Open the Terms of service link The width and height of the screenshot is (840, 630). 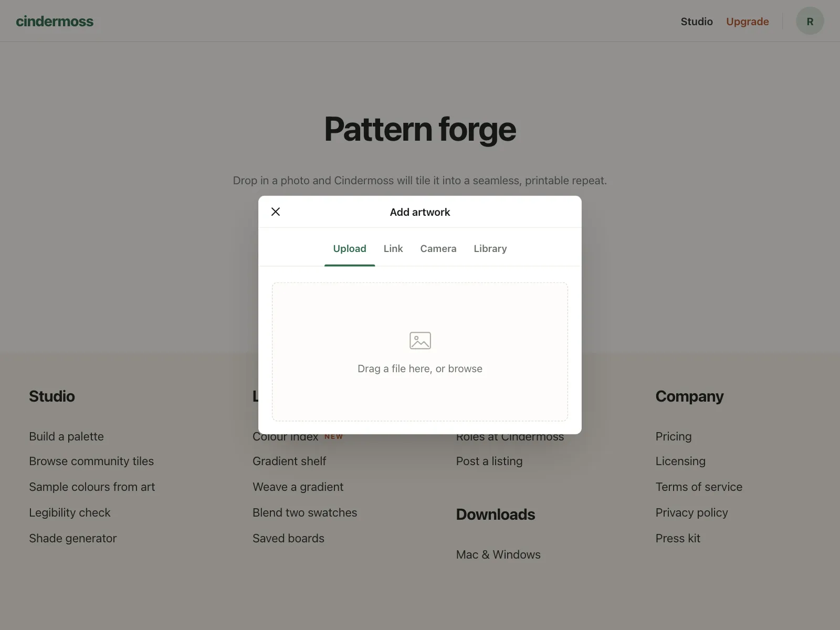click(699, 487)
